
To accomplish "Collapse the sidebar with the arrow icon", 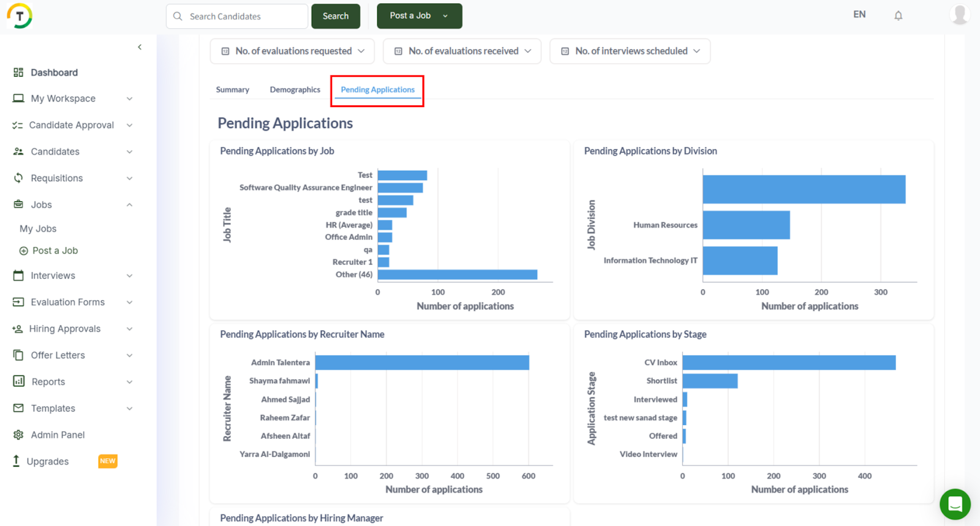I will [x=140, y=47].
